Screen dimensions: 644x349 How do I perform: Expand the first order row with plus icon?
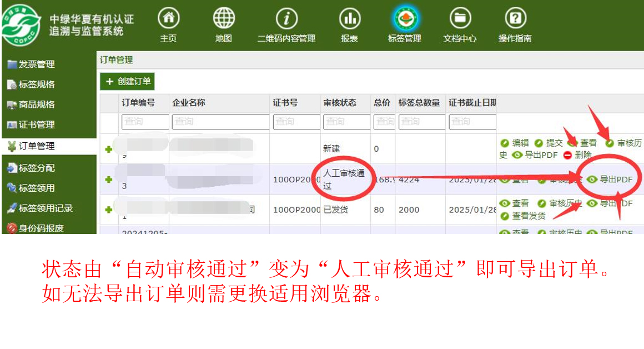pyautogui.click(x=109, y=149)
